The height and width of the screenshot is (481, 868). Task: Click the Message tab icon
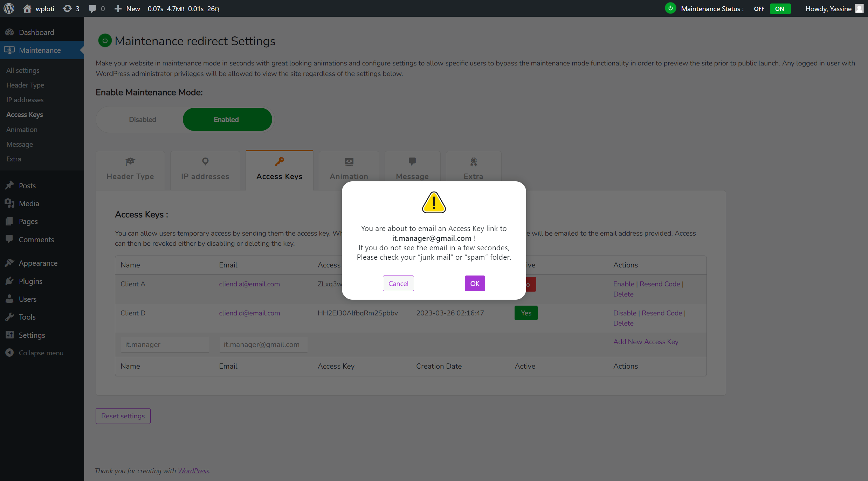tap(412, 162)
